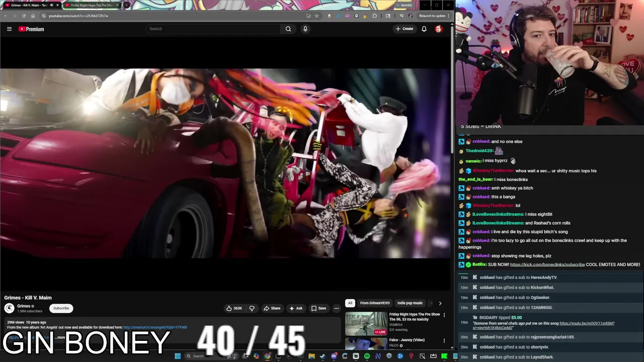
Task: Open Falco - Jeanny video title
Action: 407,340
